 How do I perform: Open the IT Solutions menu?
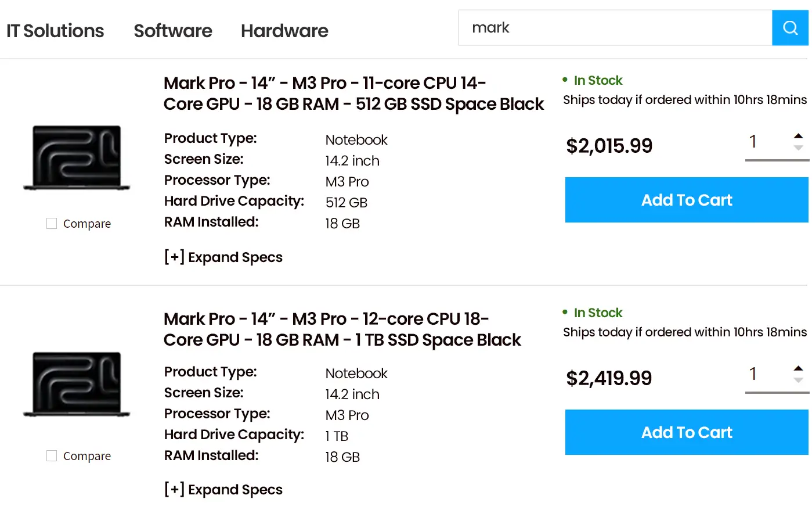pos(55,31)
